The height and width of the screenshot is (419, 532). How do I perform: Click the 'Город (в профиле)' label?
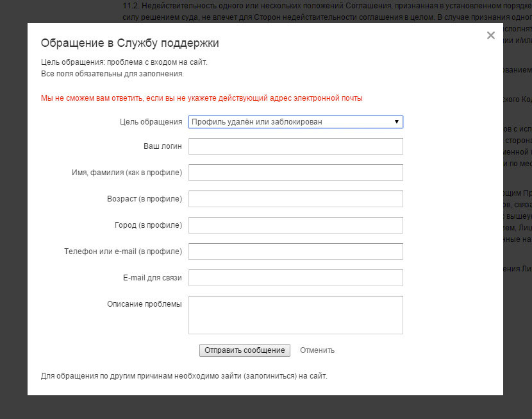coord(148,225)
